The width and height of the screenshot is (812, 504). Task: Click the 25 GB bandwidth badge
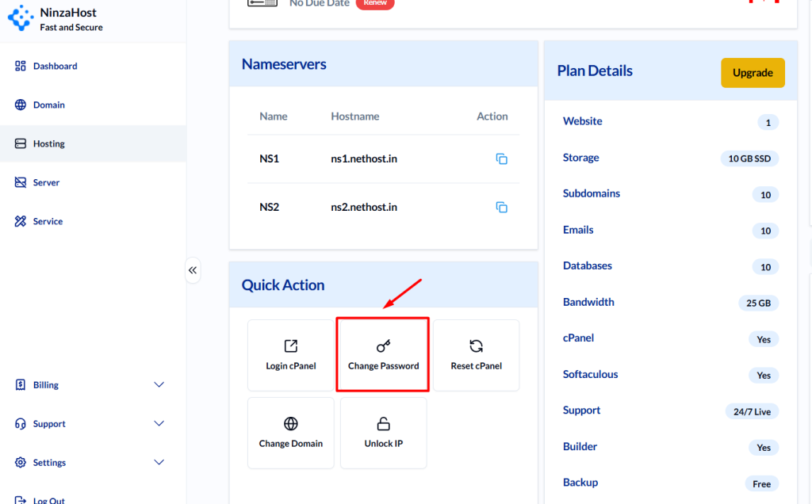(758, 303)
